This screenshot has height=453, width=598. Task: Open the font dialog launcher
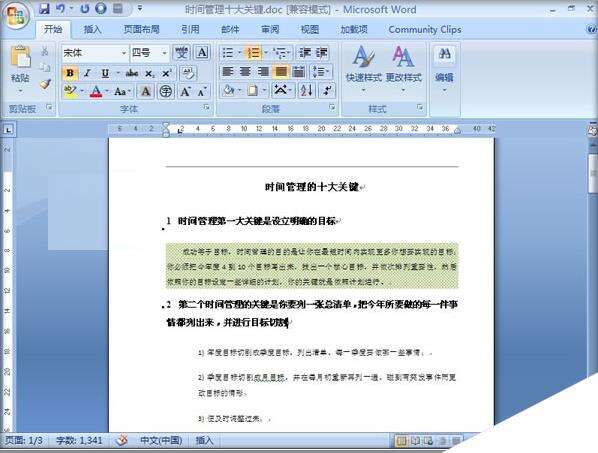click(x=206, y=108)
